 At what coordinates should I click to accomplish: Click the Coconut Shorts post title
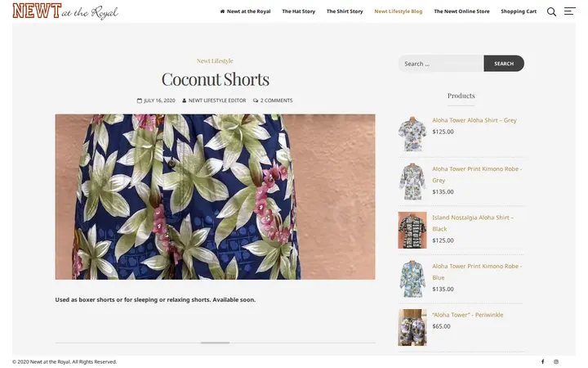(216, 79)
